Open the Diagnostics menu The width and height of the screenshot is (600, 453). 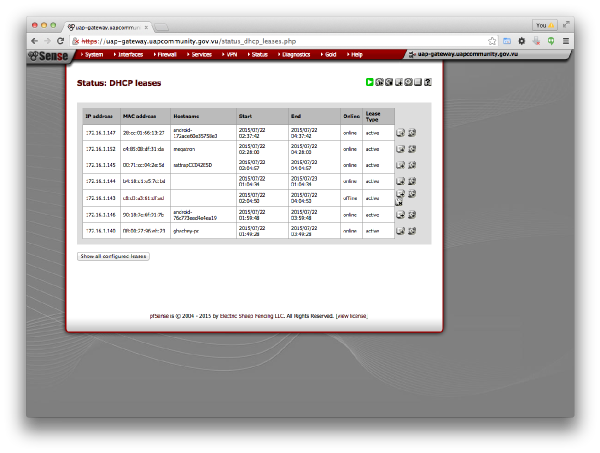point(294,55)
